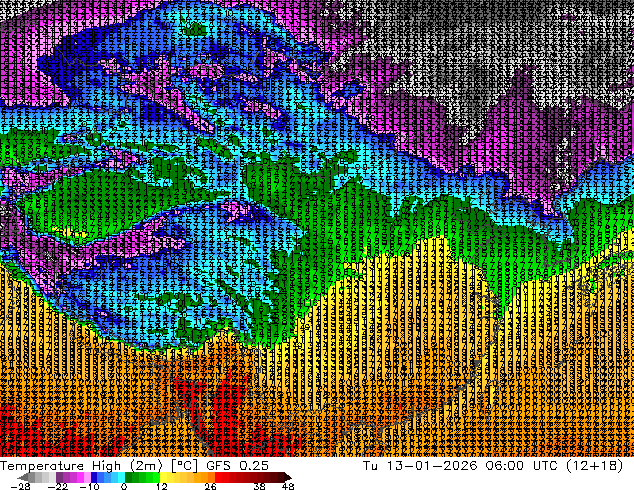Click the cyan swatch left of 0 in legend
The width and height of the screenshot is (634, 490).
point(122,477)
